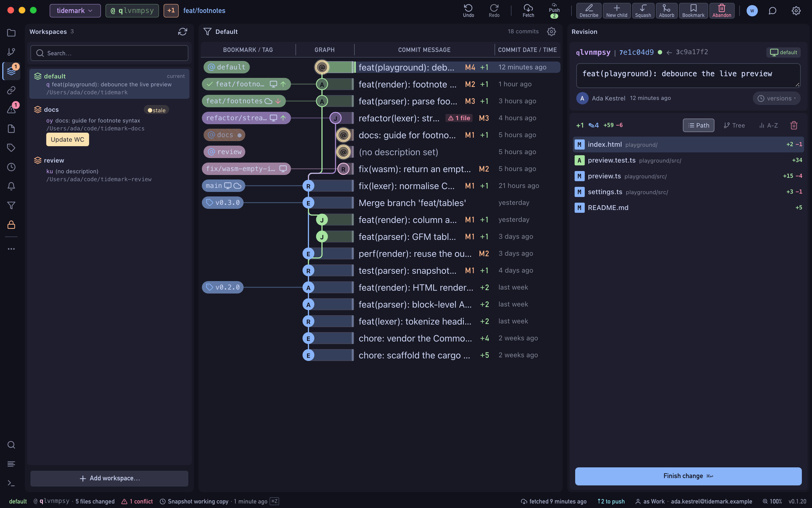The height and width of the screenshot is (508, 812).
Task: Open commit graph settings gear
Action: click(551, 32)
